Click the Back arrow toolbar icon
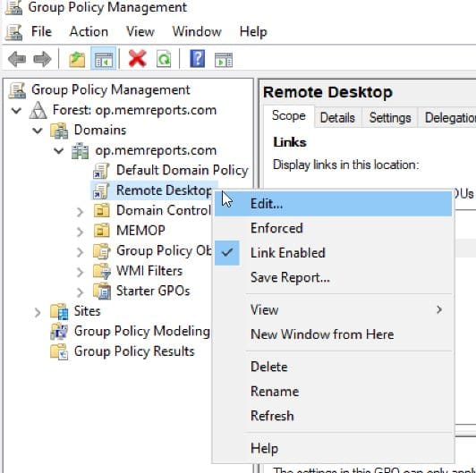The width and height of the screenshot is (476, 473). click(17, 59)
